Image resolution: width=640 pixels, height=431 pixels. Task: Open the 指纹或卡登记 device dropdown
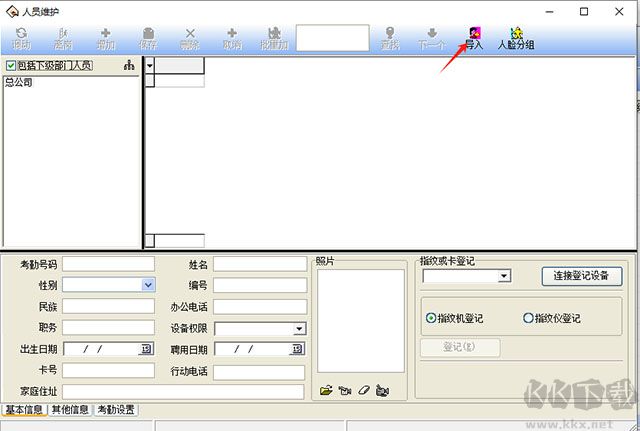504,276
